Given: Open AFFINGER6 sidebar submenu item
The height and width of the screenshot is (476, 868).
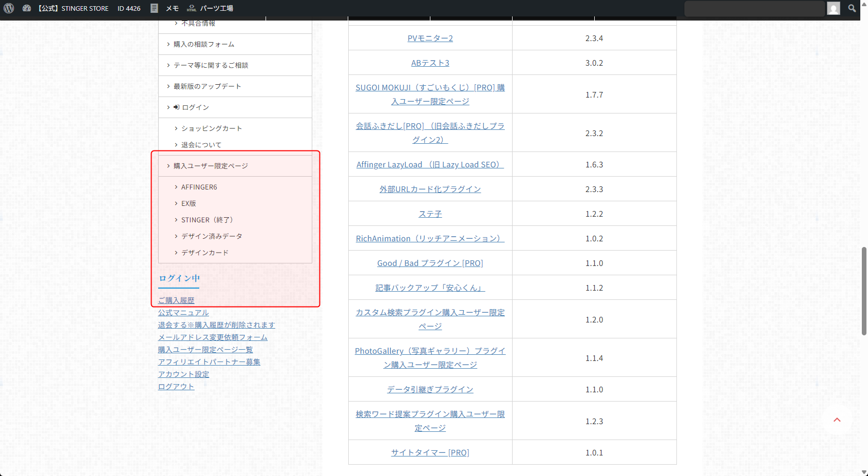Looking at the screenshot, I should 199,187.
